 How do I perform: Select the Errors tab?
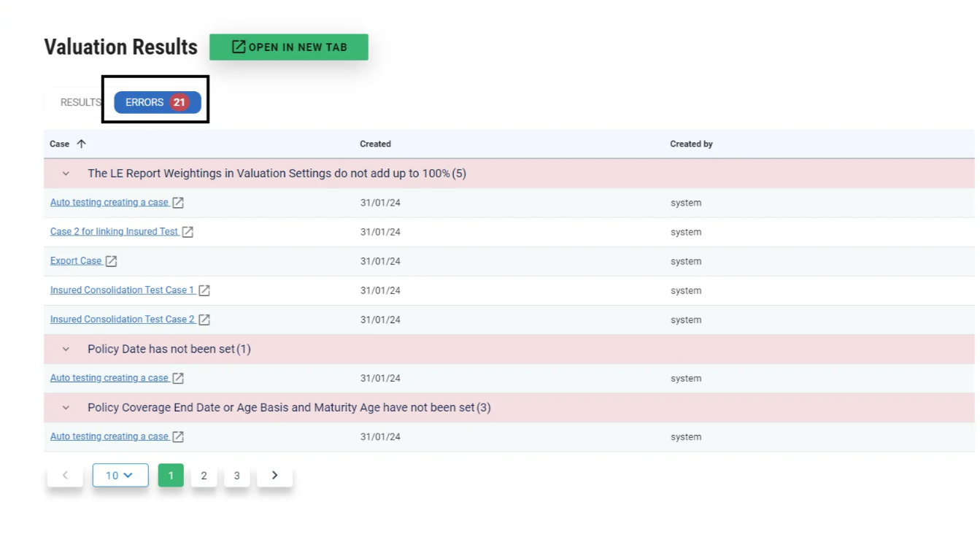(x=157, y=102)
